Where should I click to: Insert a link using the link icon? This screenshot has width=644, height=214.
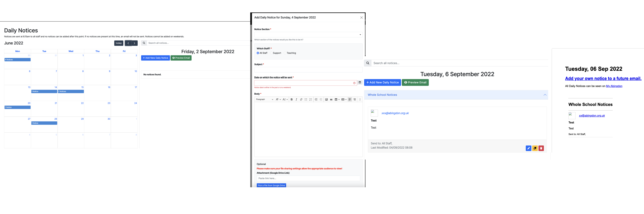[x=301, y=99]
